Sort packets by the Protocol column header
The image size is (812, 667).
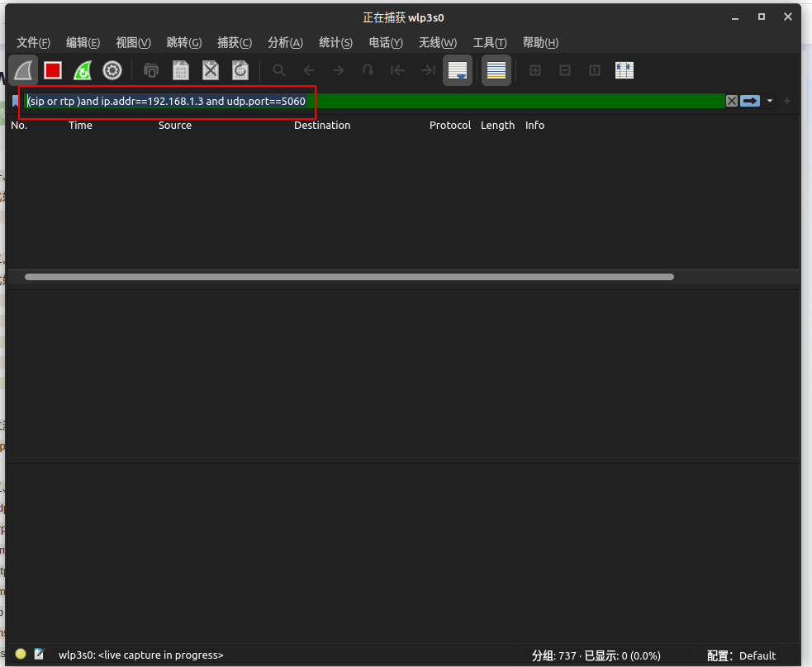[449, 126]
